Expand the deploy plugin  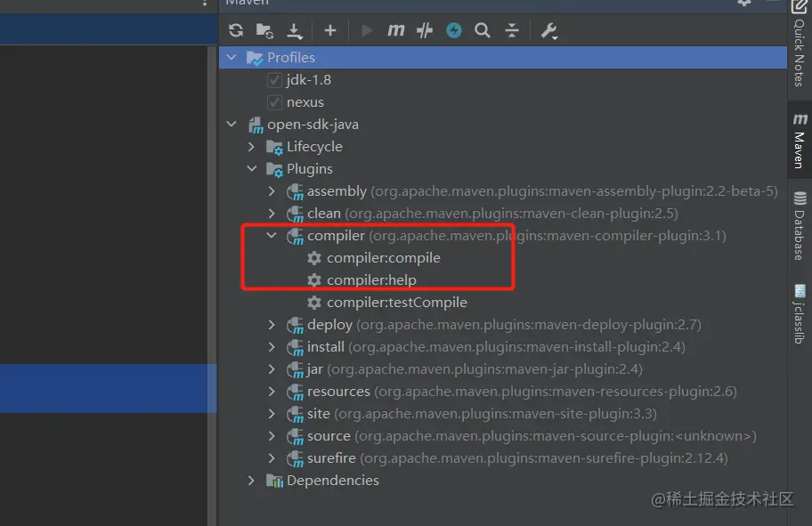pos(272,325)
